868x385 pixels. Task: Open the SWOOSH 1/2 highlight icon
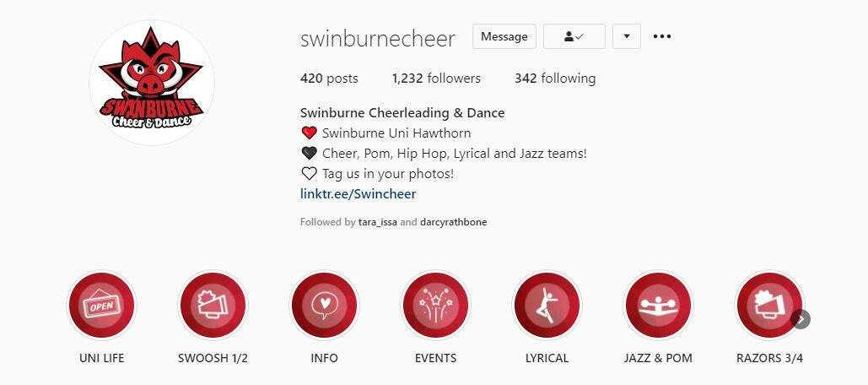point(213,306)
